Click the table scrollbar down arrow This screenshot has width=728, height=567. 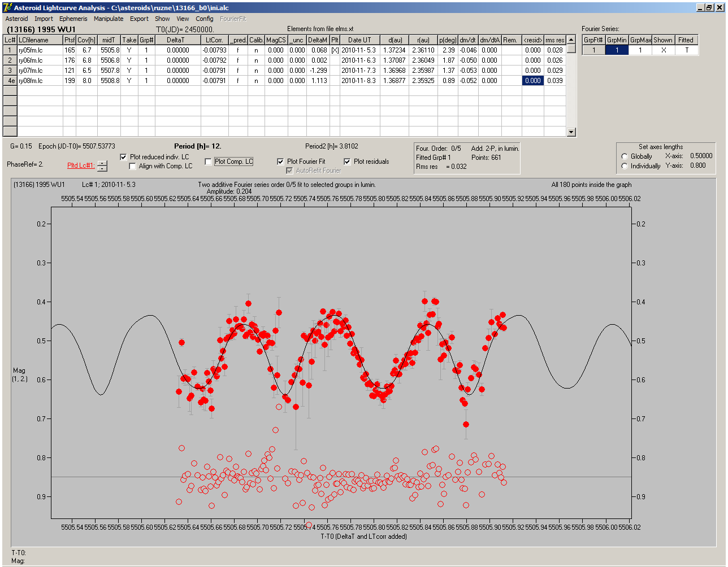571,132
